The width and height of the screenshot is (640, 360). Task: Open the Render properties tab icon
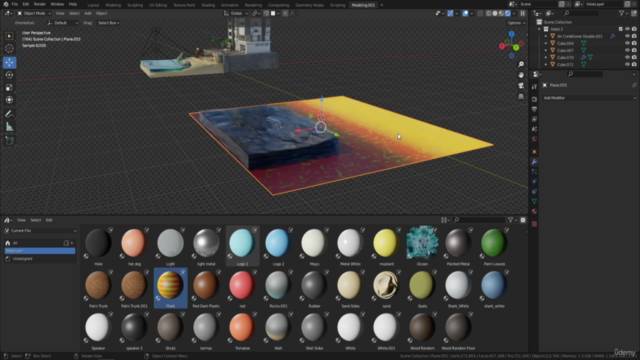point(534,99)
